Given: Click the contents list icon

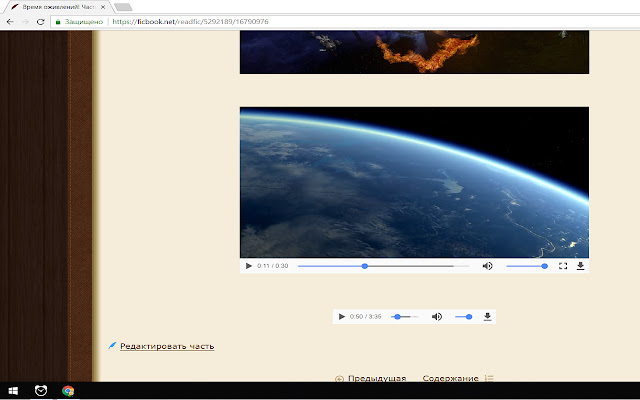Looking at the screenshot, I should [489, 378].
